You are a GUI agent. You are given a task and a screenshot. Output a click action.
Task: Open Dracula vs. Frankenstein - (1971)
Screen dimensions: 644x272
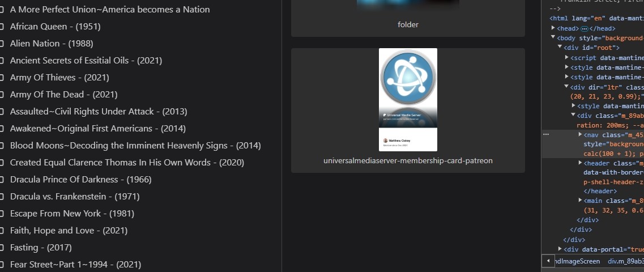point(75,197)
